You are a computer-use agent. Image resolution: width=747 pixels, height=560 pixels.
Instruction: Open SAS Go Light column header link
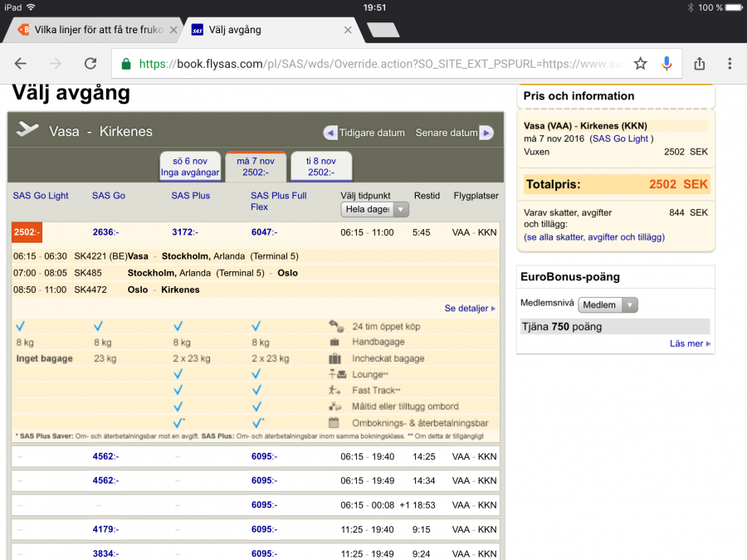tap(41, 196)
